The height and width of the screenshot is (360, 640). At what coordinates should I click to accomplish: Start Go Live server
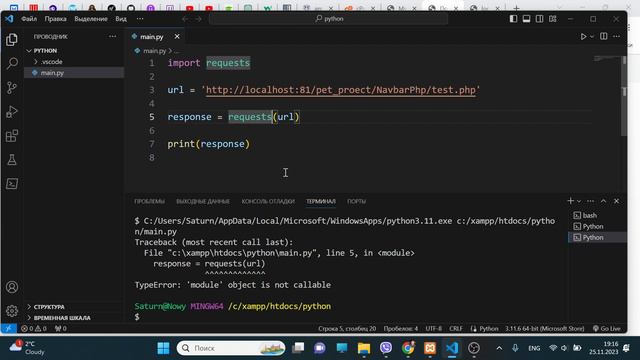pyautogui.click(x=607, y=328)
